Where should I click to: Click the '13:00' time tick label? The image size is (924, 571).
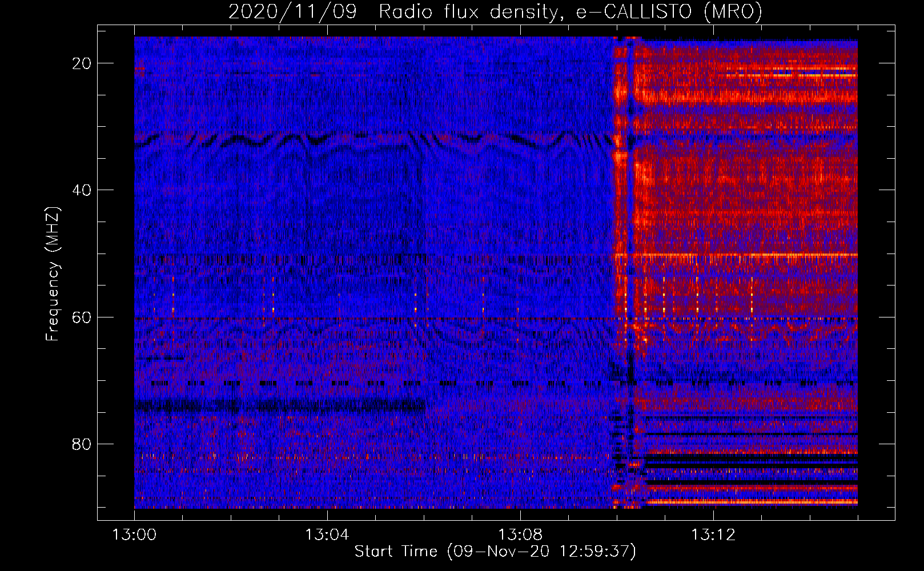pyautogui.click(x=134, y=535)
